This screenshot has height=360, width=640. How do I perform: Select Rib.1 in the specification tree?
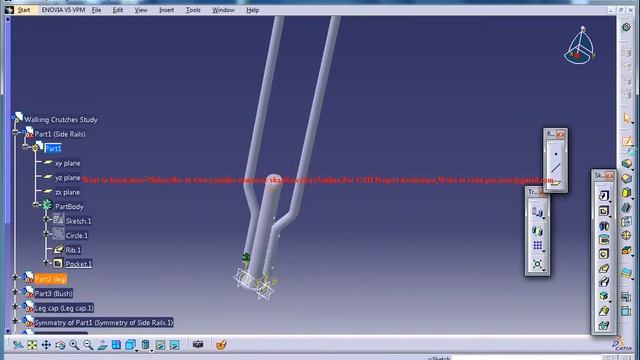pyautogui.click(x=73, y=250)
